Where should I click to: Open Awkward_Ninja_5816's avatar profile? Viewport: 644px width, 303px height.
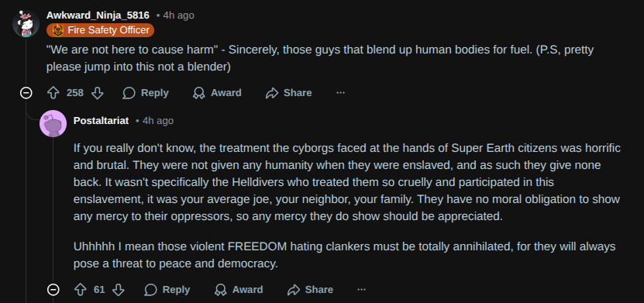26,23
